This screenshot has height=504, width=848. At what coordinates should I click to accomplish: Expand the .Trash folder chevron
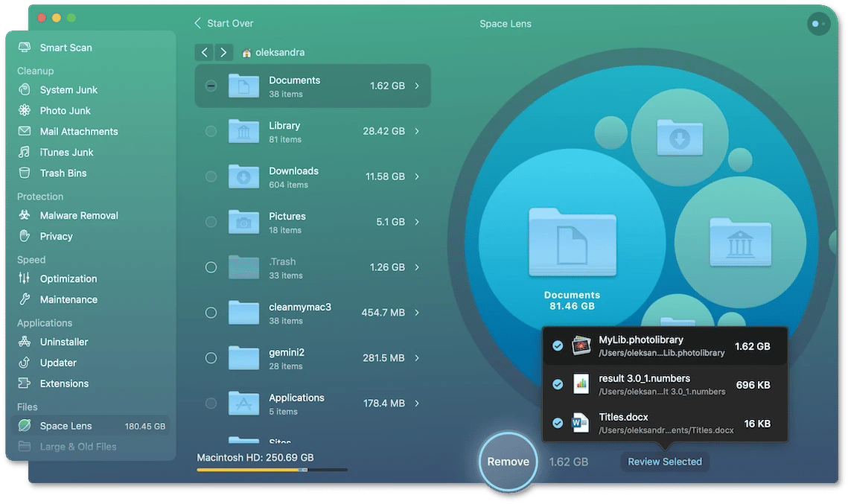click(x=417, y=267)
